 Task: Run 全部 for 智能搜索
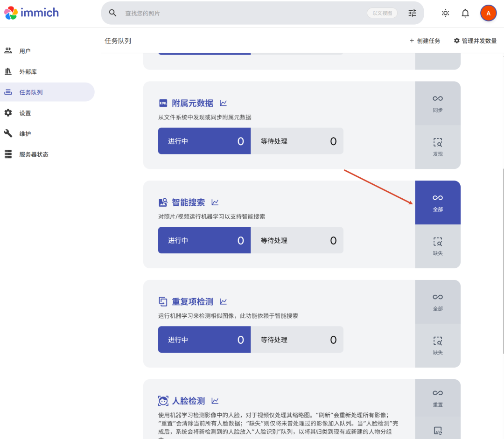(x=438, y=202)
